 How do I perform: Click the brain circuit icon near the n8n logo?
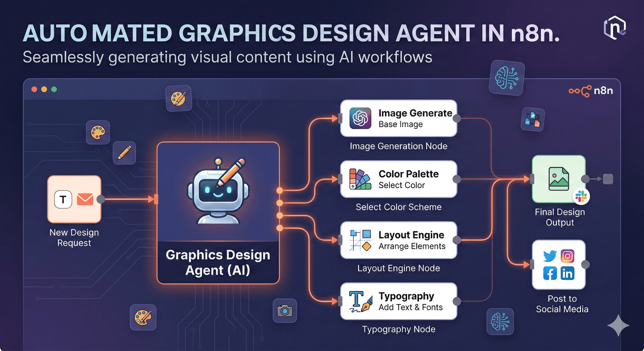click(507, 78)
